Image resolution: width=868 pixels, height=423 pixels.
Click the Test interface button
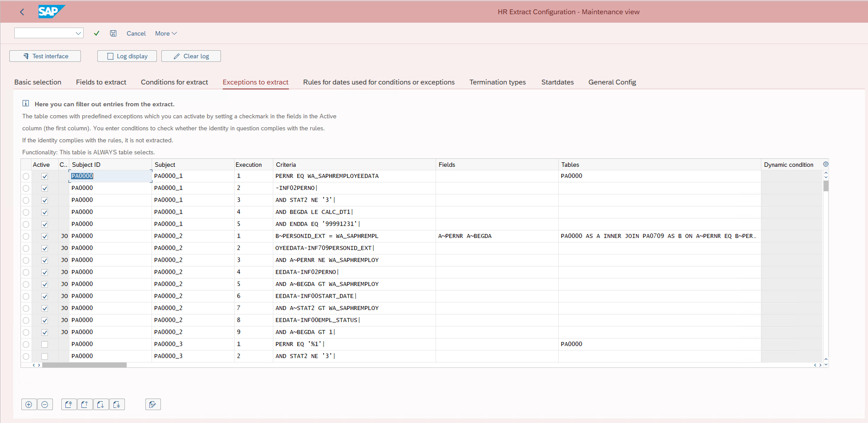pyautogui.click(x=45, y=56)
